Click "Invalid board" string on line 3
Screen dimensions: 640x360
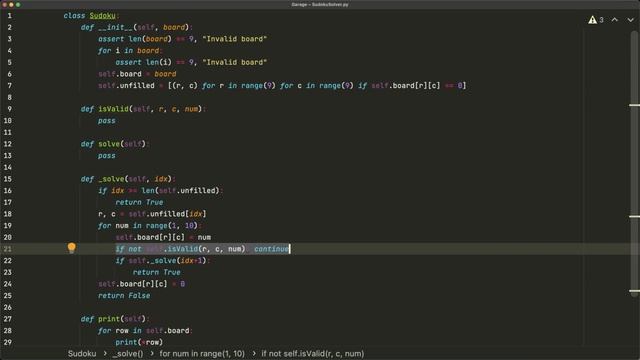(x=234, y=39)
